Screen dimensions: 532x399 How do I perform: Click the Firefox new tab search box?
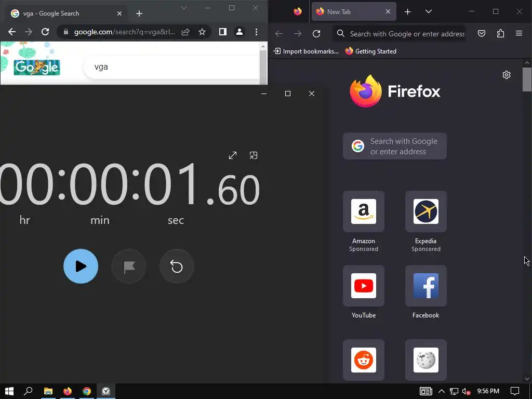point(395,146)
